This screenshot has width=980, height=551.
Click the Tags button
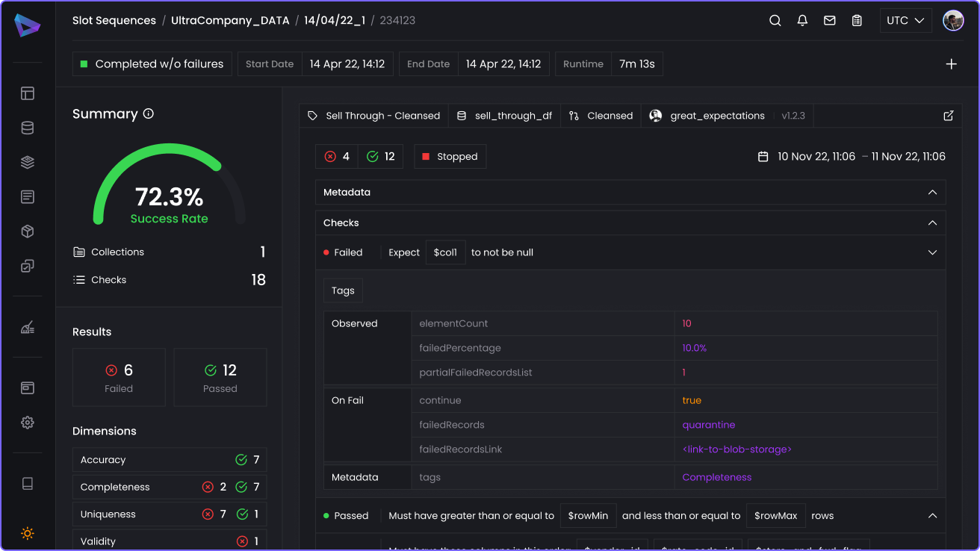(x=343, y=290)
